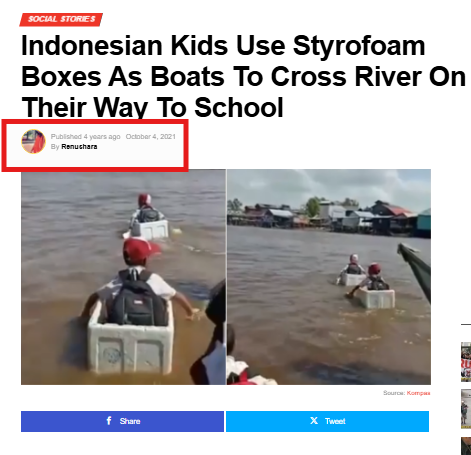Viewport: 471px width, 455px height.
Task: Open the left photo of boy with backpack
Action: tap(123, 277)
